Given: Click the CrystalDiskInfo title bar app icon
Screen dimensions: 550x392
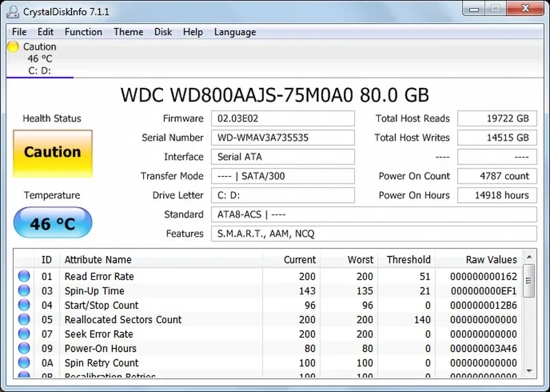Looking at the screenshot, I should coord(12,12).
